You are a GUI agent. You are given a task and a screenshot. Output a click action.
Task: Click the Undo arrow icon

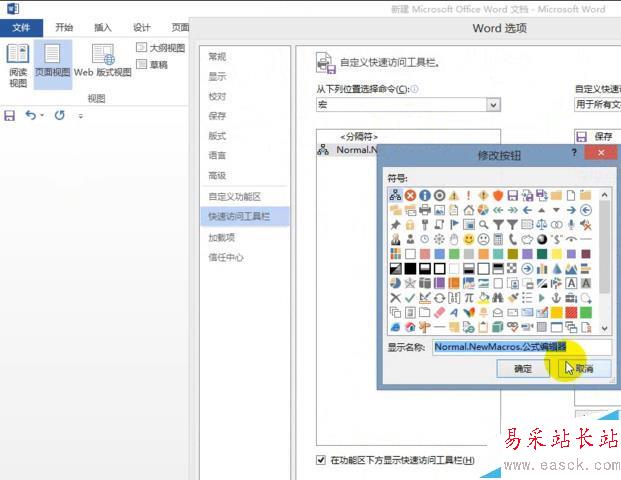[x=30, y=115]
